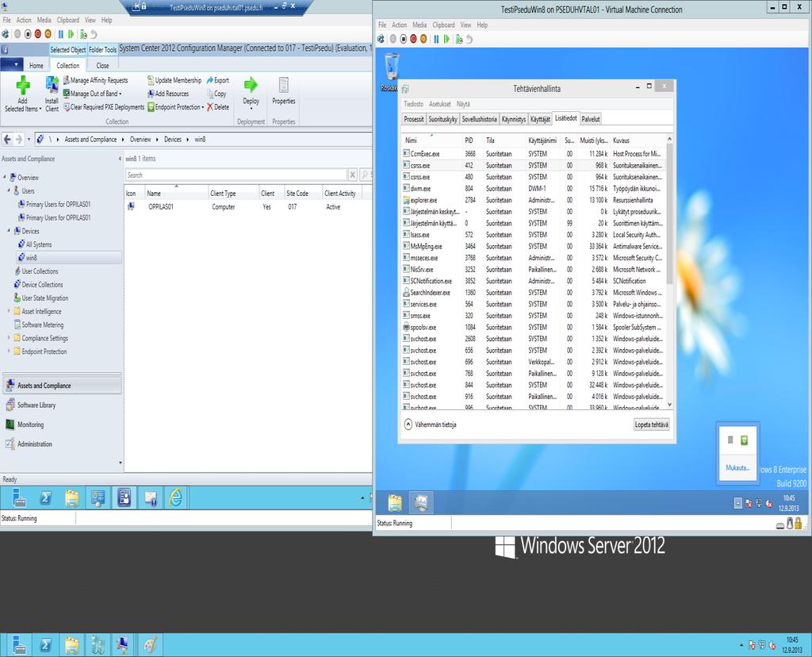Select All Systems in the tree

click(x=39, y=244)
